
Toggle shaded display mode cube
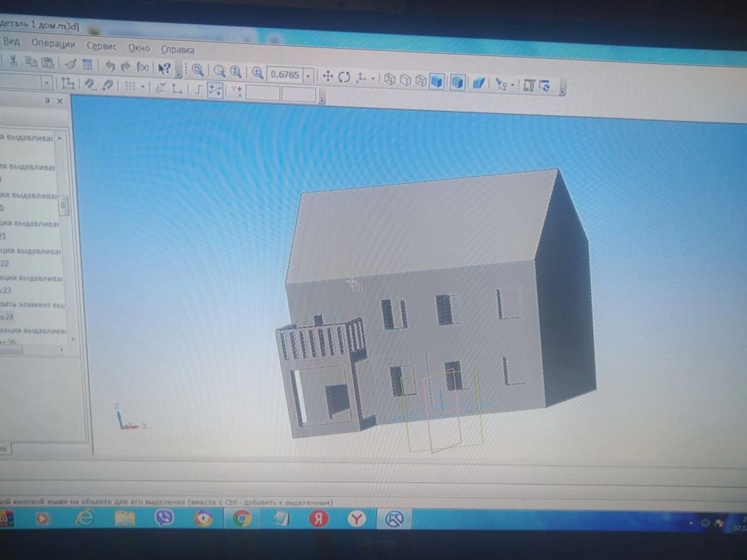tap(437, 81)
